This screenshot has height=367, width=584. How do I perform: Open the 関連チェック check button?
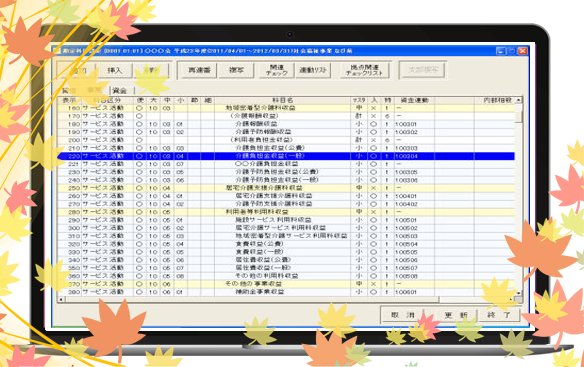pos(277,70)
